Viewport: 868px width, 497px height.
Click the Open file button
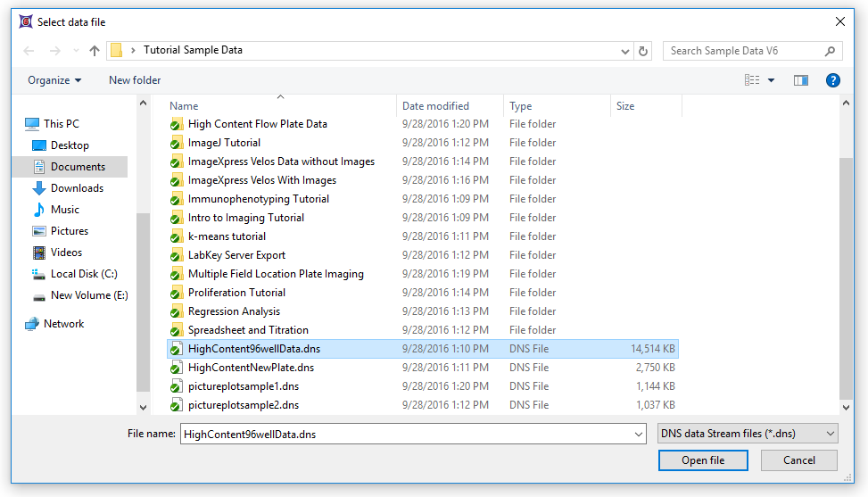pyautogui.click(x=703, y=460)
